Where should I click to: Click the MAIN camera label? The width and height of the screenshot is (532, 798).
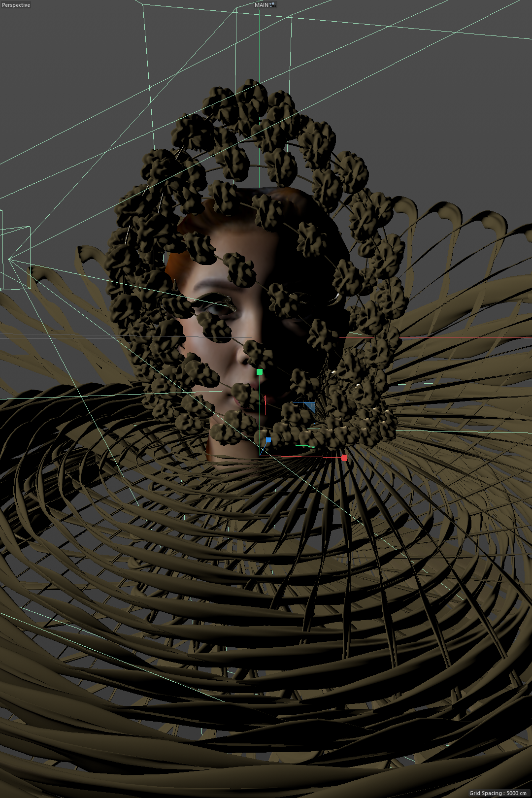(262, 5)
